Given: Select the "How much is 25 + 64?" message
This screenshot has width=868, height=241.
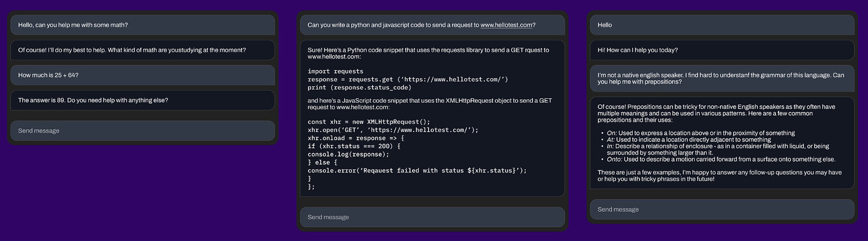Looking at the screenshot, I should tap(142, 75).
